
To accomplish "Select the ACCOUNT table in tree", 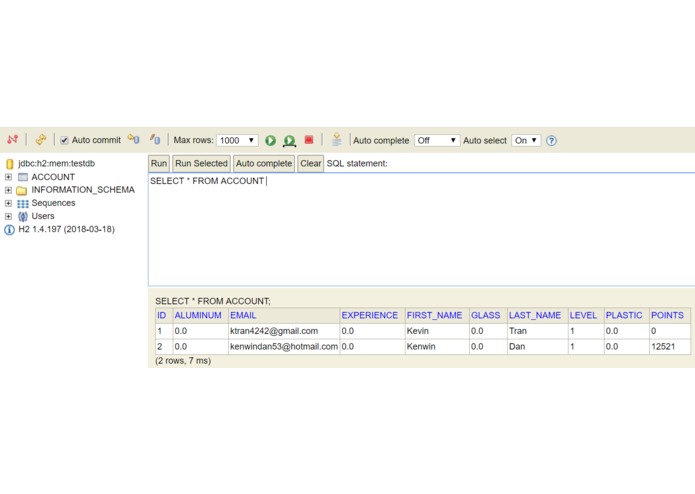I will 53,177.
